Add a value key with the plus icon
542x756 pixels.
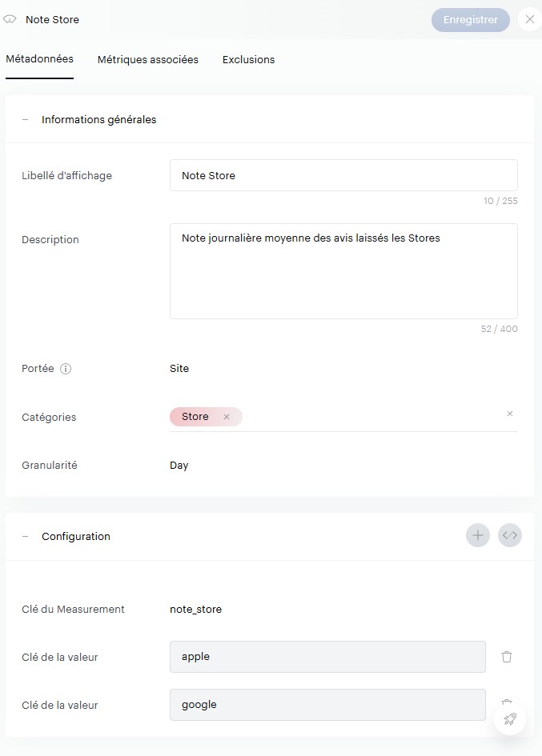point(478,536)
